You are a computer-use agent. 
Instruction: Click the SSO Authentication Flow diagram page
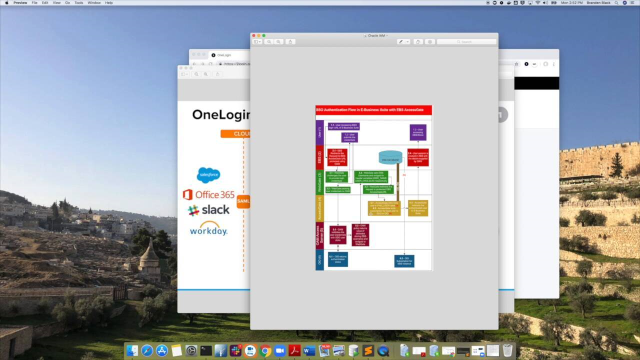373,188
